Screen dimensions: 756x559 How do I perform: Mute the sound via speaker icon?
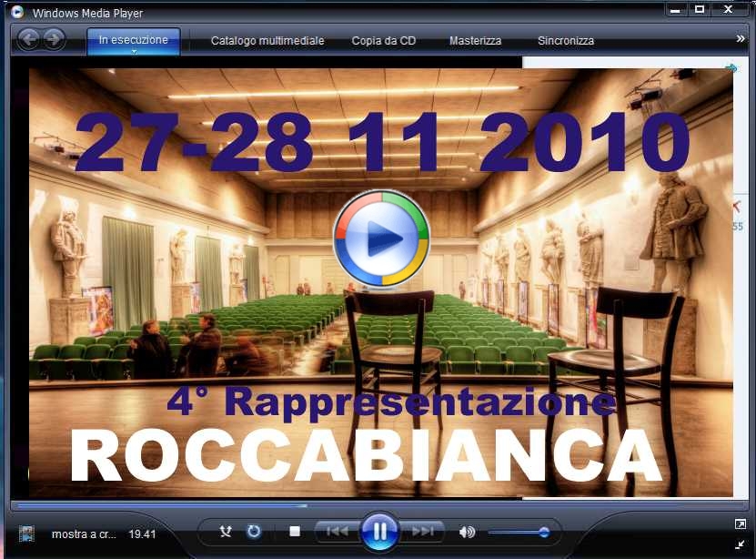pos(467,532)
